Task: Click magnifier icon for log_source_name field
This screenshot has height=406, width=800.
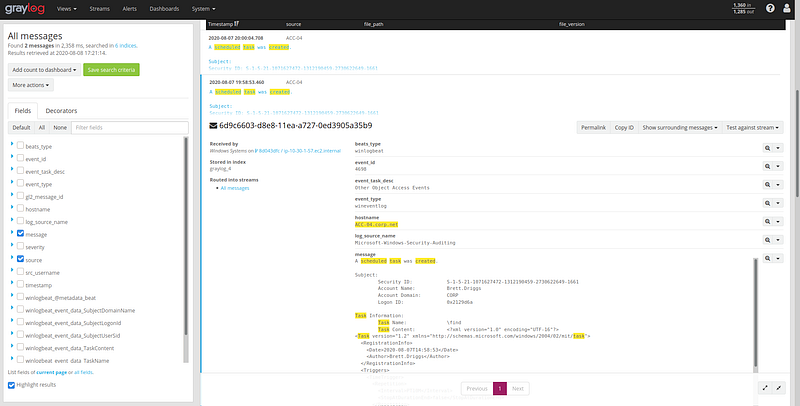Action: pos(767,240)
